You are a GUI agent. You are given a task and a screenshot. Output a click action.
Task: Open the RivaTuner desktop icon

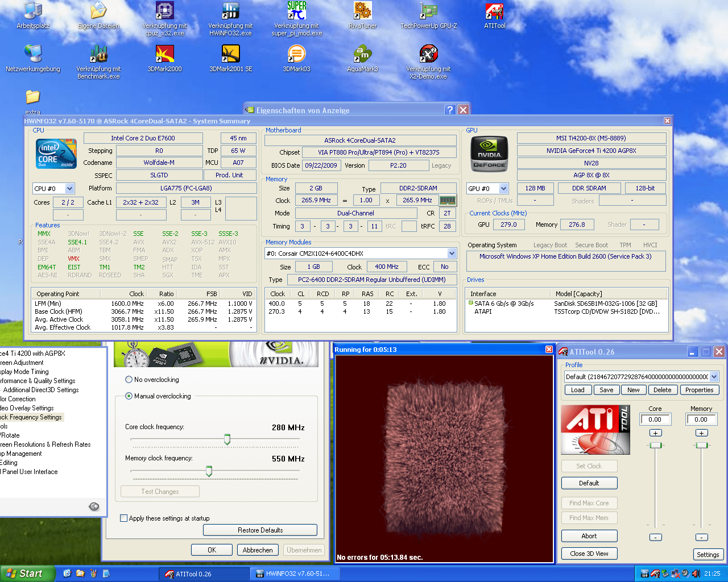point(362,11)
